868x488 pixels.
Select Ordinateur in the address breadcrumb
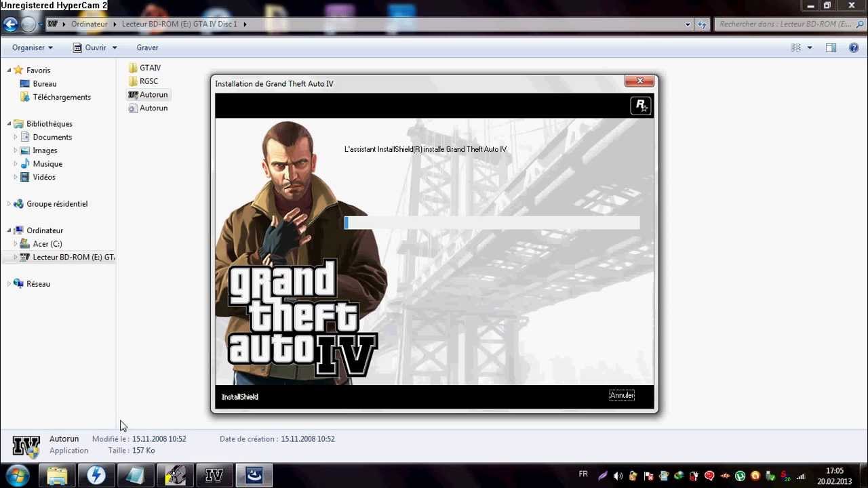coord(89,24)
